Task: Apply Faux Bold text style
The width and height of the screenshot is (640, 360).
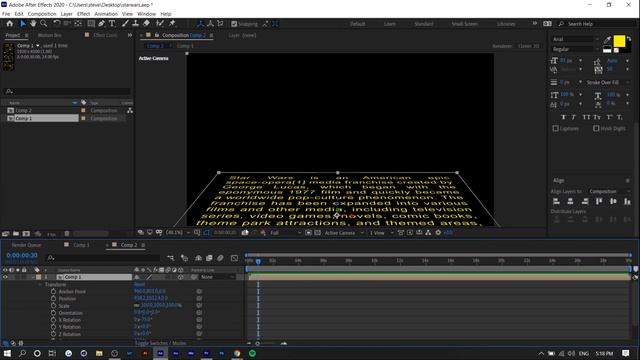Action: pos(563,117)
